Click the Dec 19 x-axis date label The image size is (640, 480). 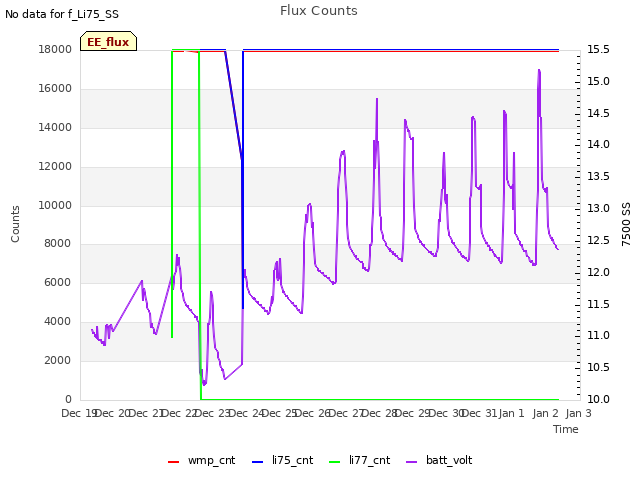click(78, 413)
